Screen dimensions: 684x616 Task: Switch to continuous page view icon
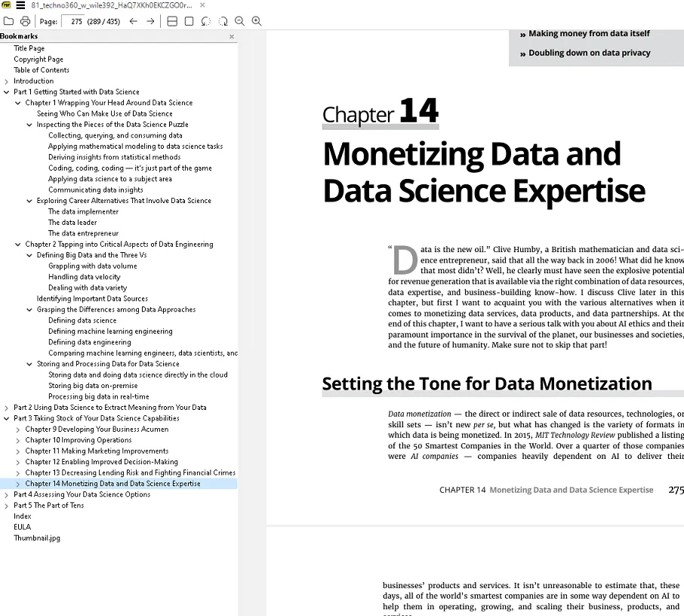pos(172,21)
